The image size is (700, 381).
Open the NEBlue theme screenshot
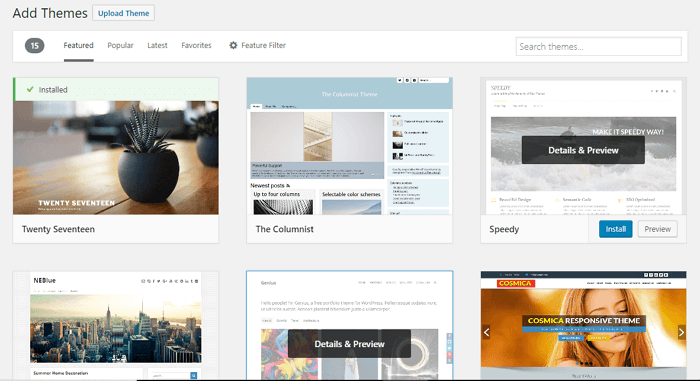[116, 325]
